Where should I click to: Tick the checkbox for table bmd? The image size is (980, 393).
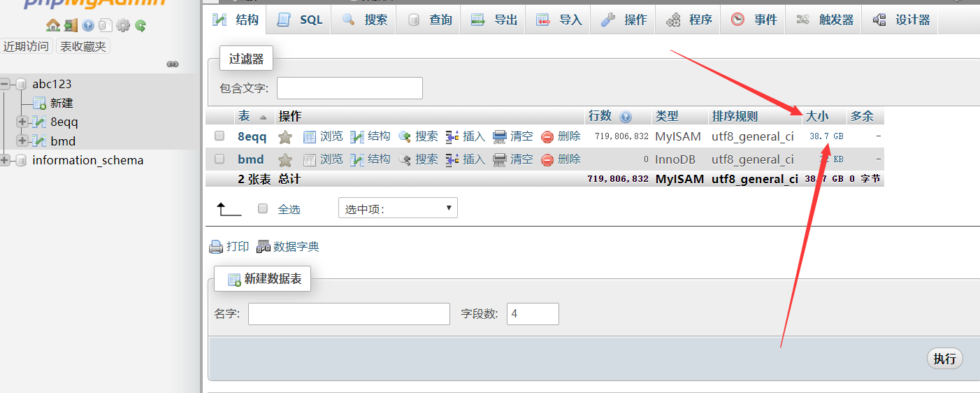(x=219, y=159)
